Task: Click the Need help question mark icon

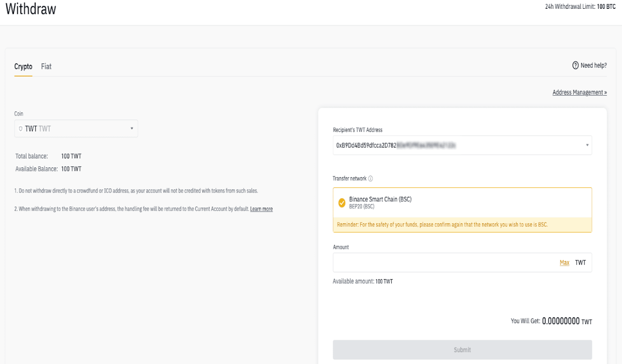Action: [x=575, y=66]
